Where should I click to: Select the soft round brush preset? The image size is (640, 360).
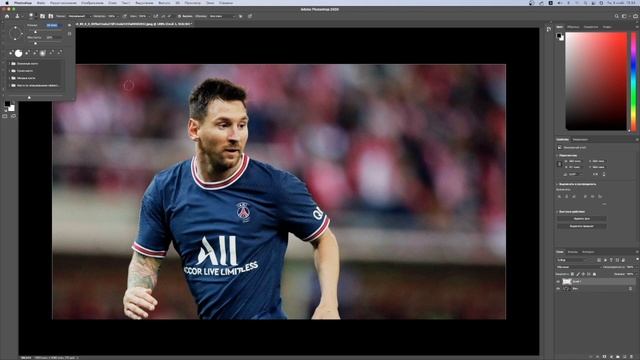[x=42, y=53]
